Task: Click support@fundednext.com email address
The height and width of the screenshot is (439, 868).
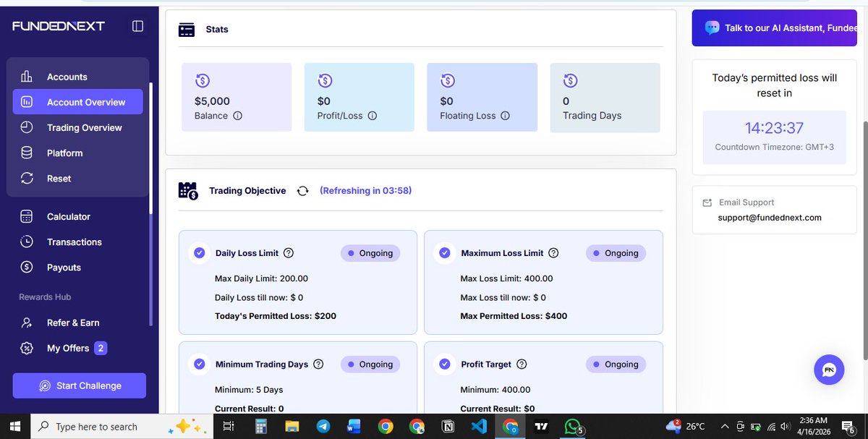Action: pyautogui.click(x=770, y=217)
